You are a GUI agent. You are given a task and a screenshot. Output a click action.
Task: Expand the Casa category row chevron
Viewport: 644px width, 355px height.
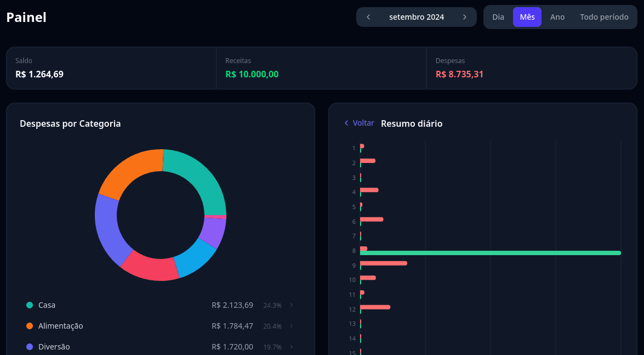pyautogui.click(x=292, y=305)
